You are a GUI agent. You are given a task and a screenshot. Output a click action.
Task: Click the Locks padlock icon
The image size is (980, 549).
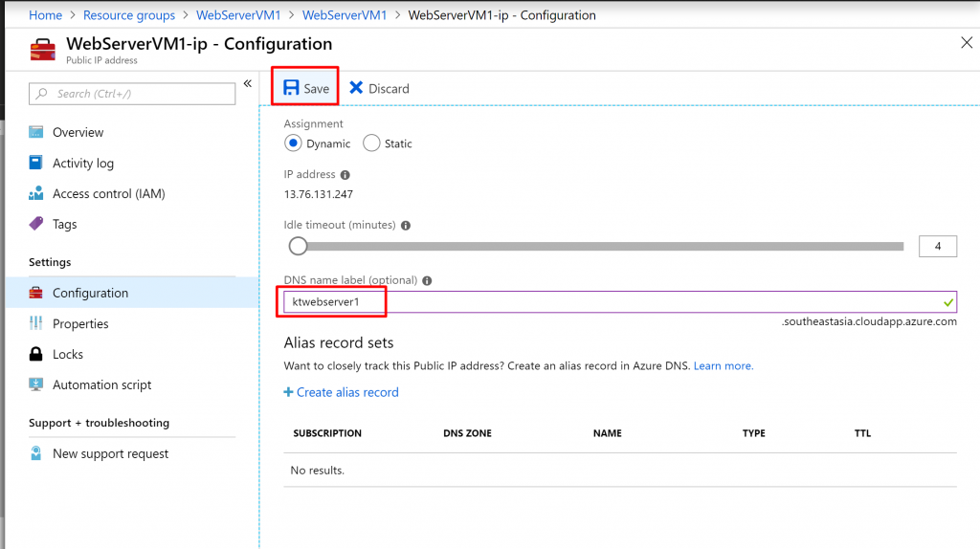click(x=36, y=354)
